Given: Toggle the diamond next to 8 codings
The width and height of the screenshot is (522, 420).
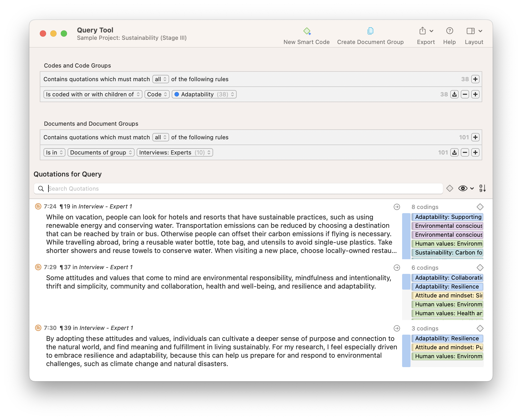Looking at the screenshot, I should 480,207.
